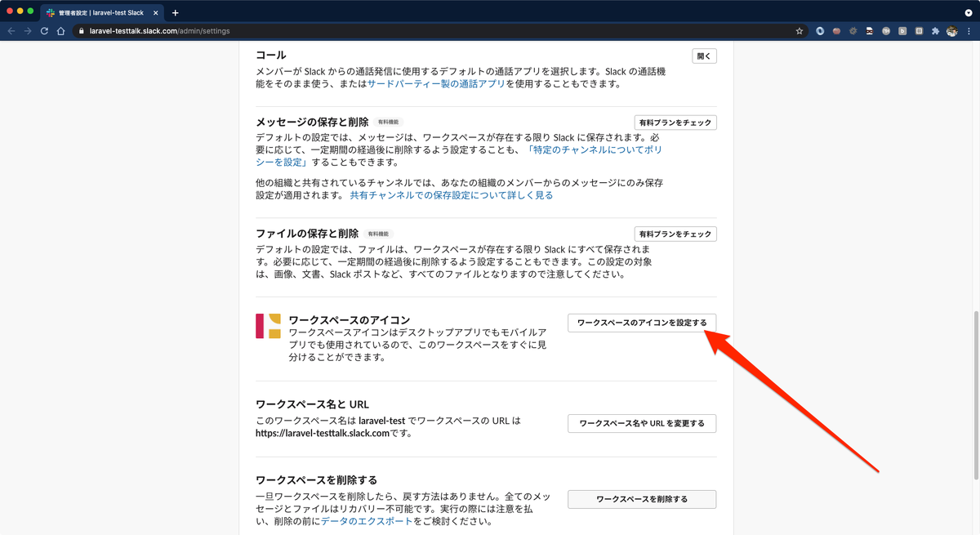The image size is (980, 535).
Task: Check paid plan for file retention
Action: (x=675, y=234)
